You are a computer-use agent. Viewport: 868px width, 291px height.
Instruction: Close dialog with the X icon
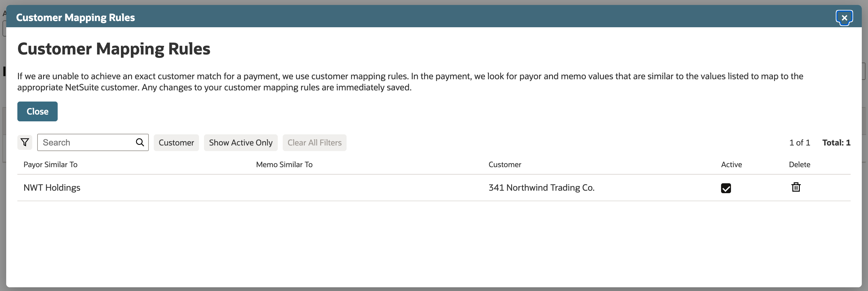(x=844, y=18)
